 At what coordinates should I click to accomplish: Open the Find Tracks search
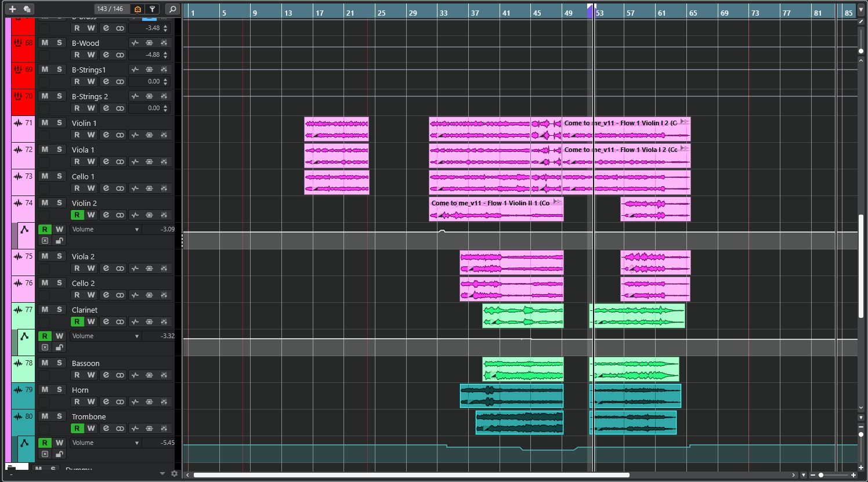click(x=172, y=9)
